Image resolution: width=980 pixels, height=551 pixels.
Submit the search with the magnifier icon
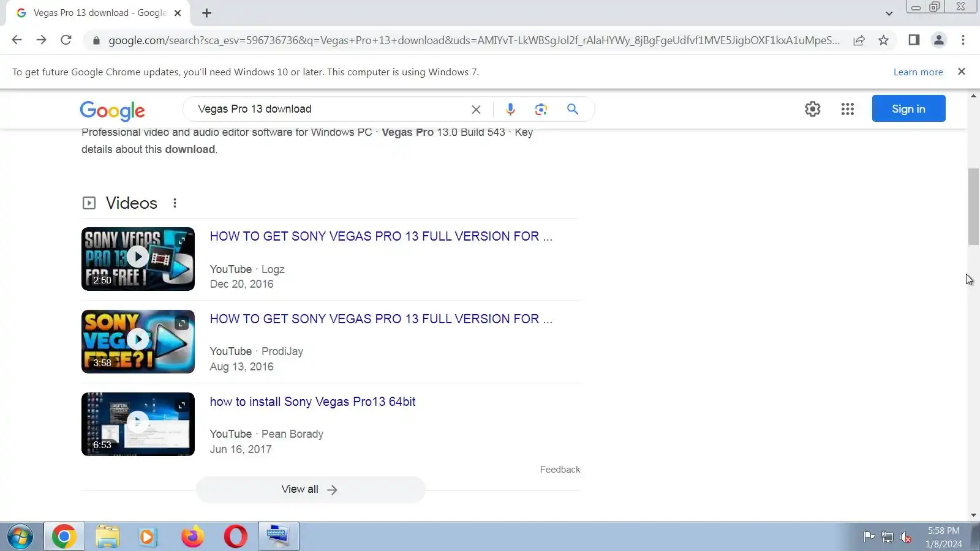pos(573,109)
